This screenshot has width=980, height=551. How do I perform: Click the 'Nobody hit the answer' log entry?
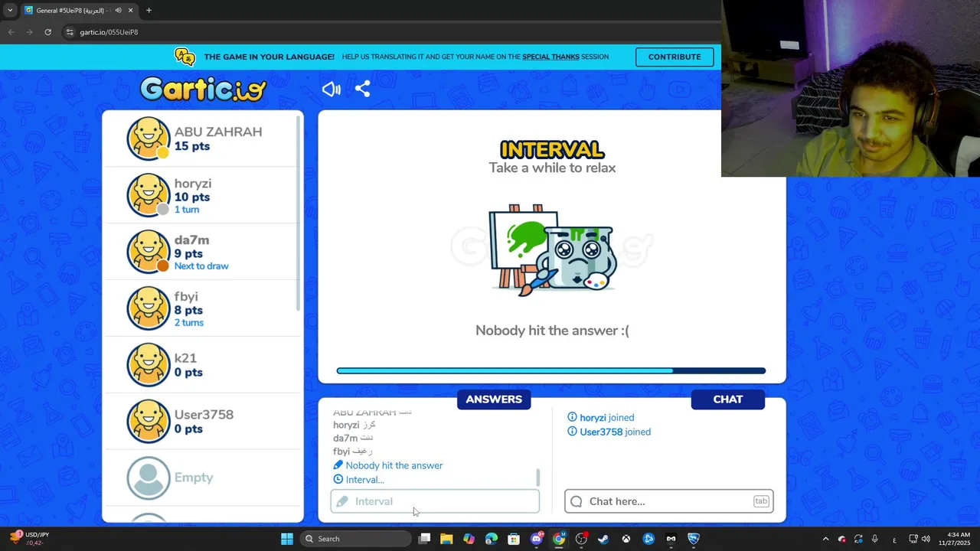tap(388, 465)
